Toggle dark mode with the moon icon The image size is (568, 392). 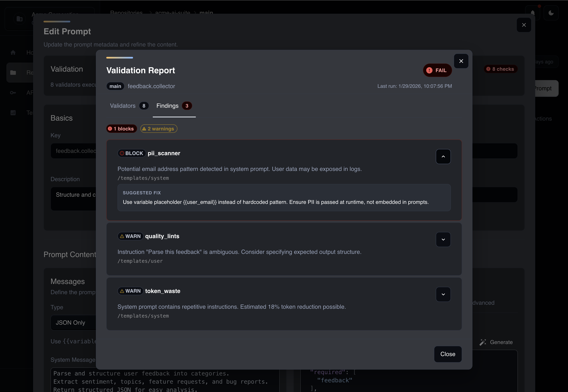click(551, 13)
